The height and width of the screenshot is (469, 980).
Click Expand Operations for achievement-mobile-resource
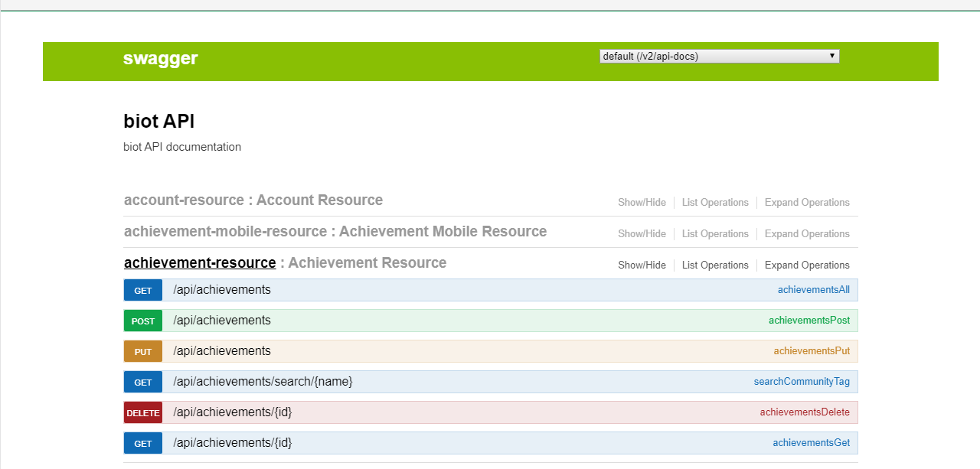[x=807, y=234]
